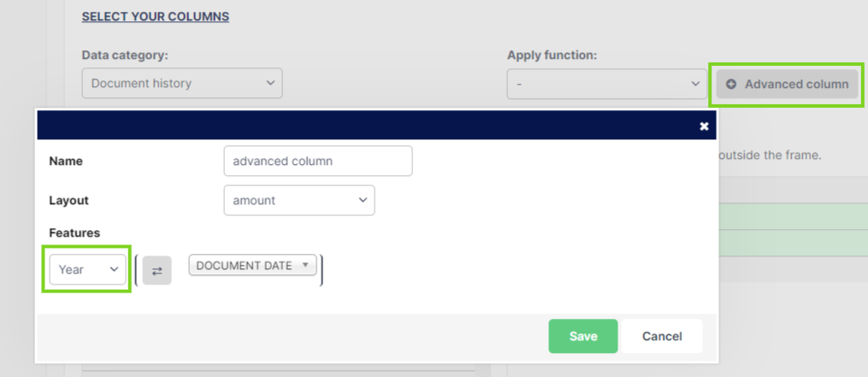The width and height of the screenshot is (868, 377).
Task: Click the Data category chevron arrow
Action: pos(270,83)
